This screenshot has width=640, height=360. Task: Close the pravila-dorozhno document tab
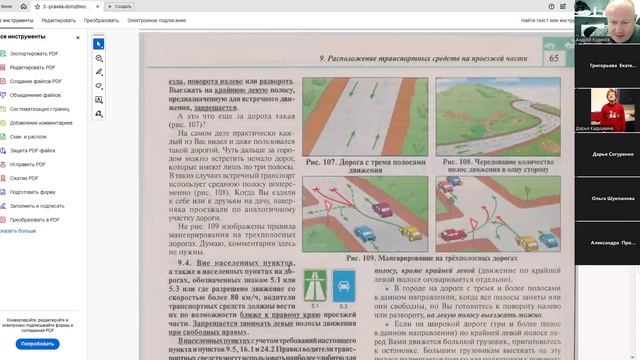[98, 7]
